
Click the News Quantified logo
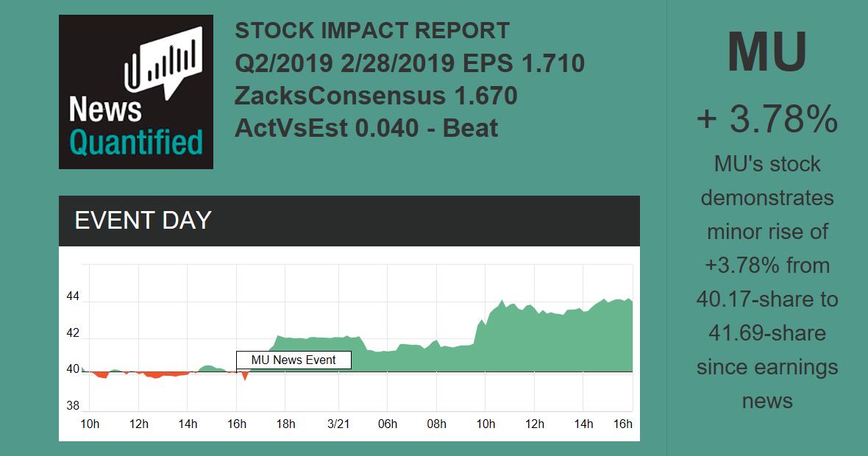(x=136, y=92)
